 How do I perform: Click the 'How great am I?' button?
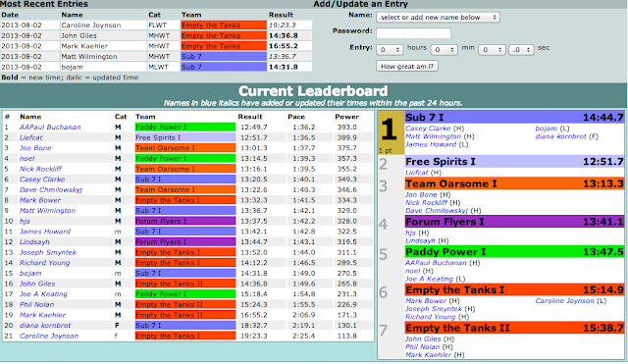click(407, 66)
